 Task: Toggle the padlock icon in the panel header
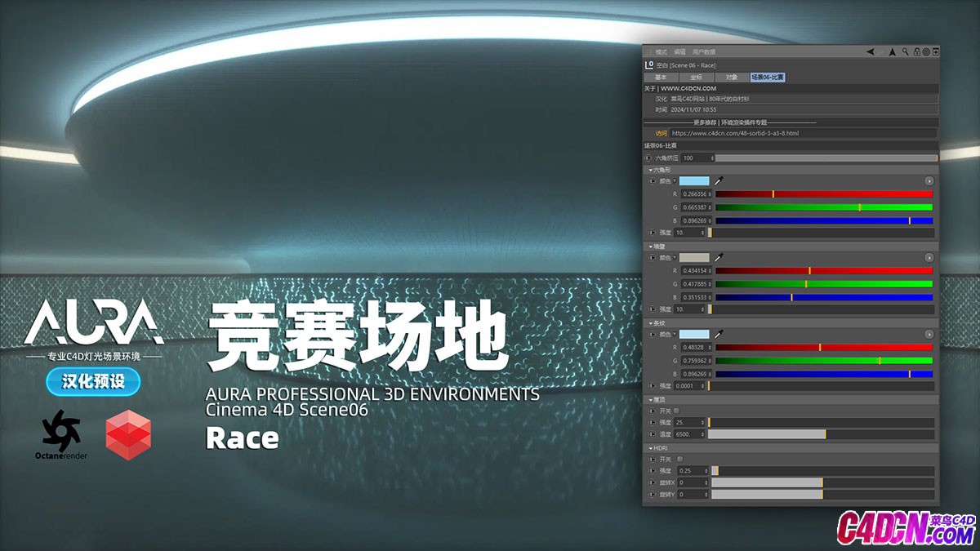pyautogui.click(x=916, y=51)
